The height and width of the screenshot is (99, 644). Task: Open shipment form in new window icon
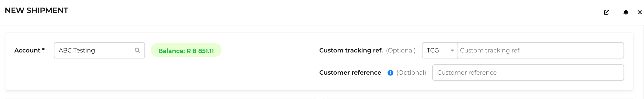click(606, 12)
